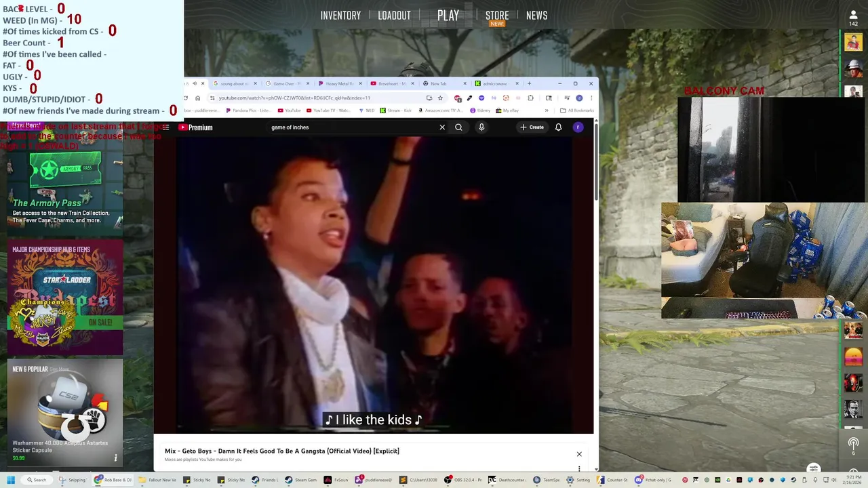Close the song about Google tab
This screenshot has height=488, width=868.
pos(255,83)
